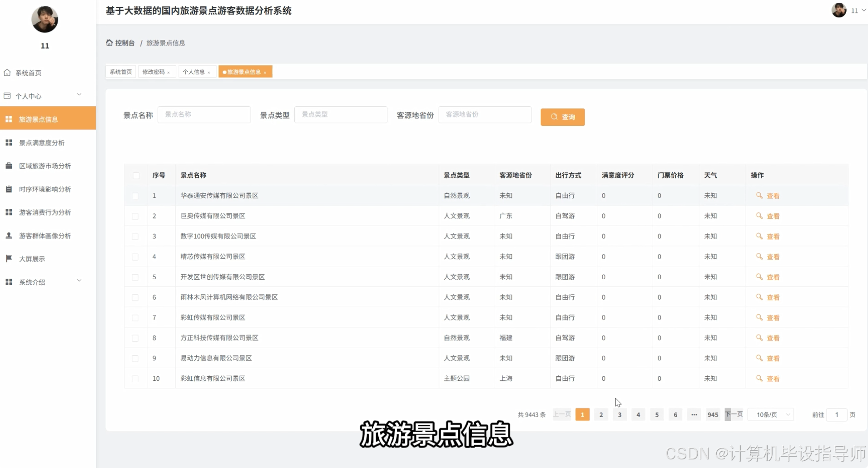The image size is (868, 468).
Task: Switch to the 个人信息 tab
Action: (x=194, y=72)
